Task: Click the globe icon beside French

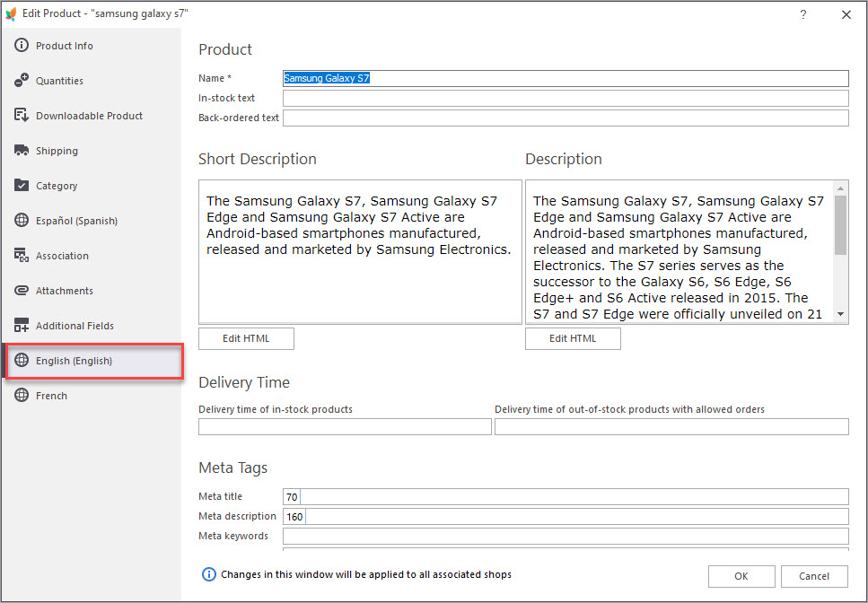Action: tap(21, 395)
